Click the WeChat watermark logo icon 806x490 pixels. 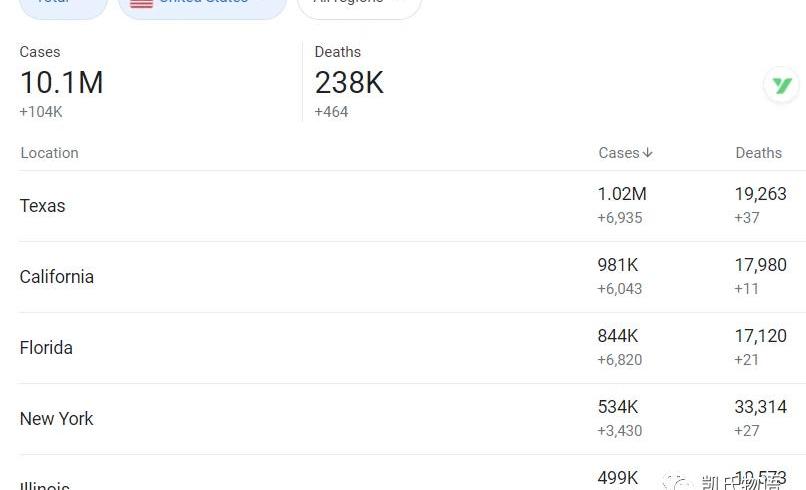(x=677, y=483)
